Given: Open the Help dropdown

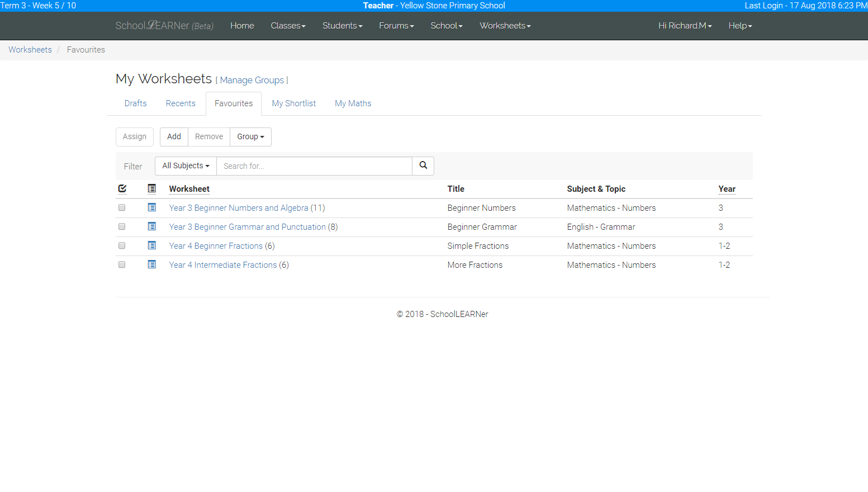Looking at the screenshot, I should [x=741, y=26].
